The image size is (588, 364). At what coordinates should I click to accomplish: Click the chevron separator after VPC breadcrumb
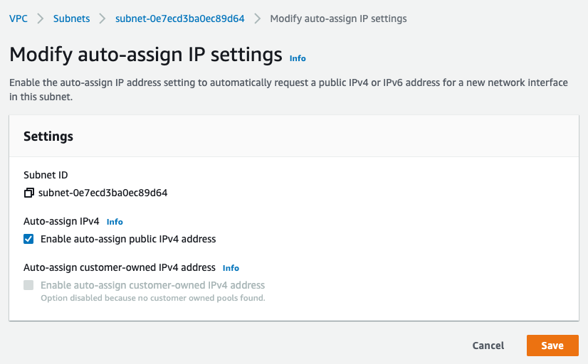(x=40, y=18)
